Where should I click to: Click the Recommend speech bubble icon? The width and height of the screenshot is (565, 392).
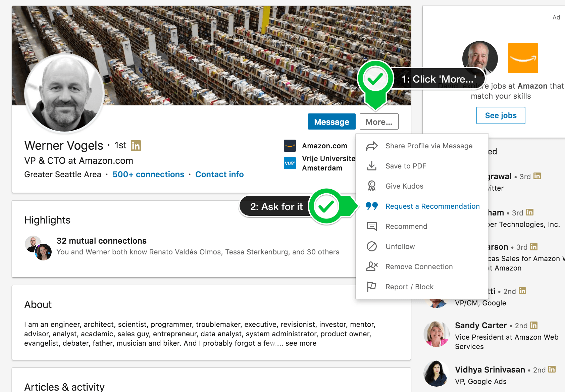(x=372, y=227)
